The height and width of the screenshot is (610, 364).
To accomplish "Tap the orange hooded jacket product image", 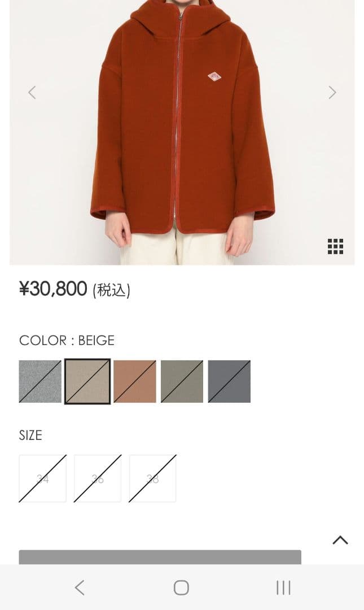I will click(x=182, y=132).
